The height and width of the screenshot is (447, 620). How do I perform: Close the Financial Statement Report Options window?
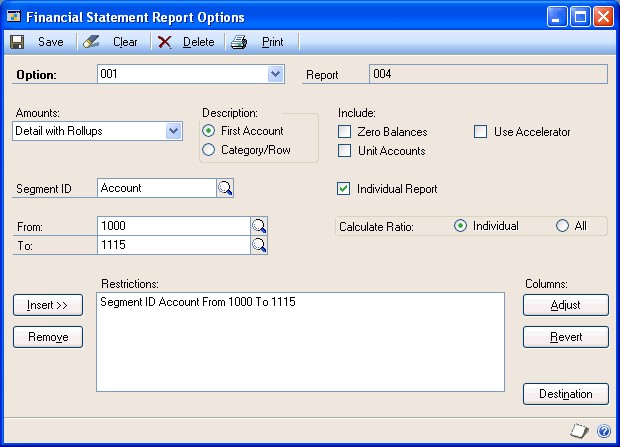coord(603,17)
